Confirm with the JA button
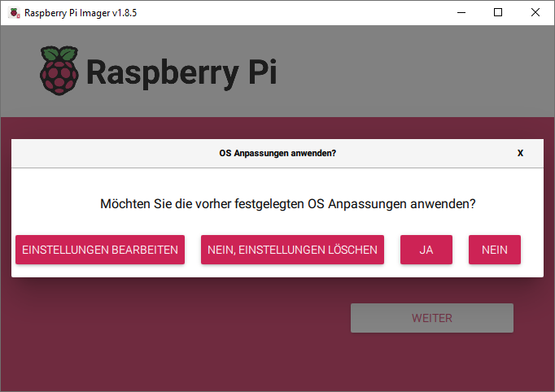Image resolution: width=555 pixels, height=392 pixels. (426, 250)
